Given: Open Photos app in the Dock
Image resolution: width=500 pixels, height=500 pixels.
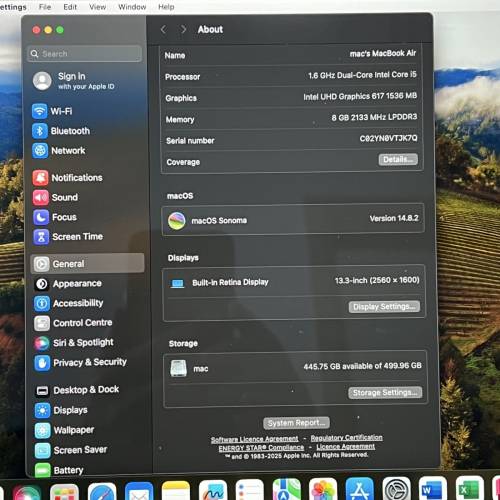Looking at the screenshot, I should click(x=322, y=489).
